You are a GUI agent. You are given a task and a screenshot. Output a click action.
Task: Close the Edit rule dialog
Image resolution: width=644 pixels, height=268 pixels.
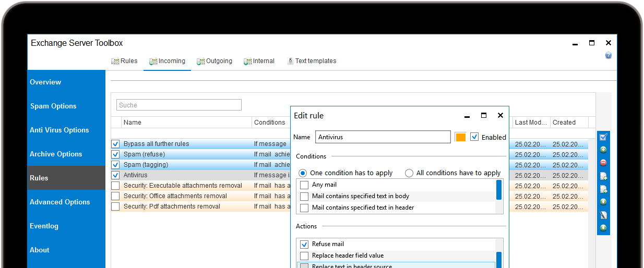pos(500,115)
